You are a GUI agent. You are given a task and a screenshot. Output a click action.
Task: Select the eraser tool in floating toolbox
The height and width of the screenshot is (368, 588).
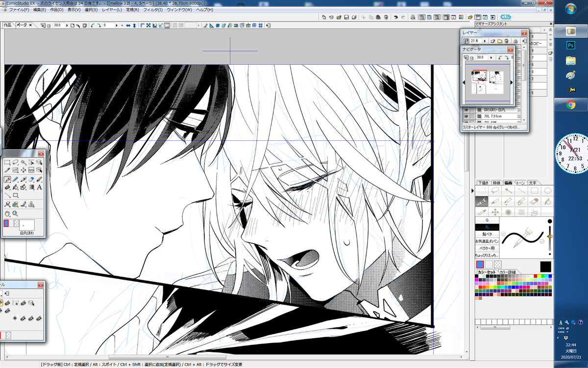point(31,180)
